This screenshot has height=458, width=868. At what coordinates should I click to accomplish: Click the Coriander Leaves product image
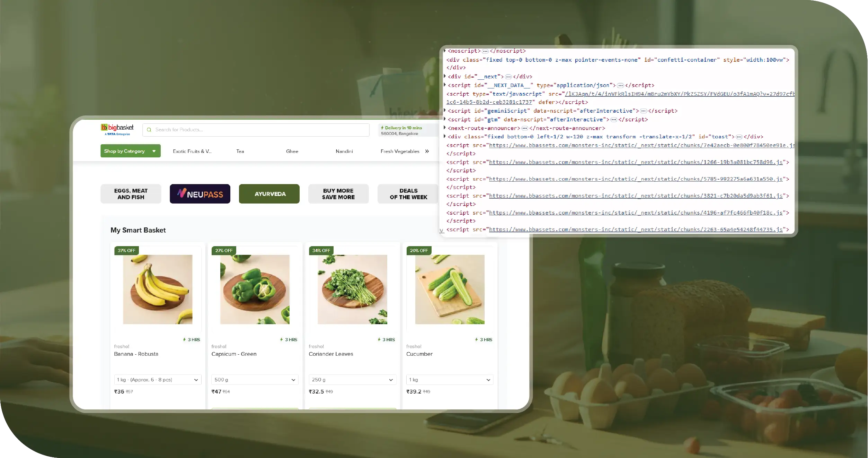click(x=352, y=290)
